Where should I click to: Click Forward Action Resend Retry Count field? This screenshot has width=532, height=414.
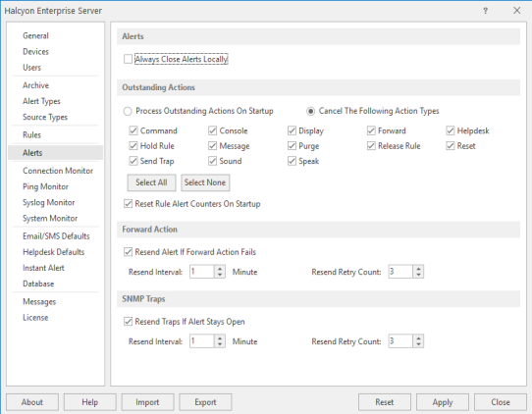click(400, 272)
